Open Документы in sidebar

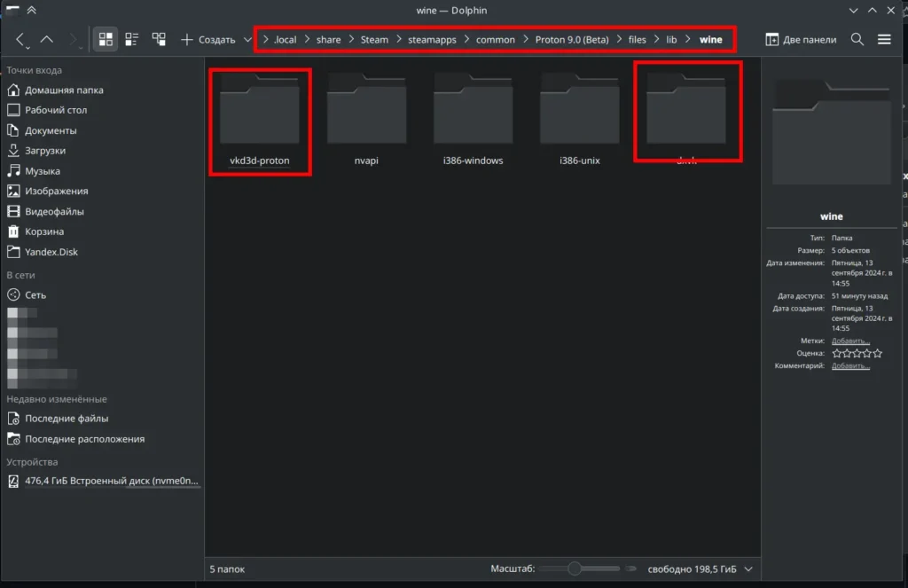point(103,130)
